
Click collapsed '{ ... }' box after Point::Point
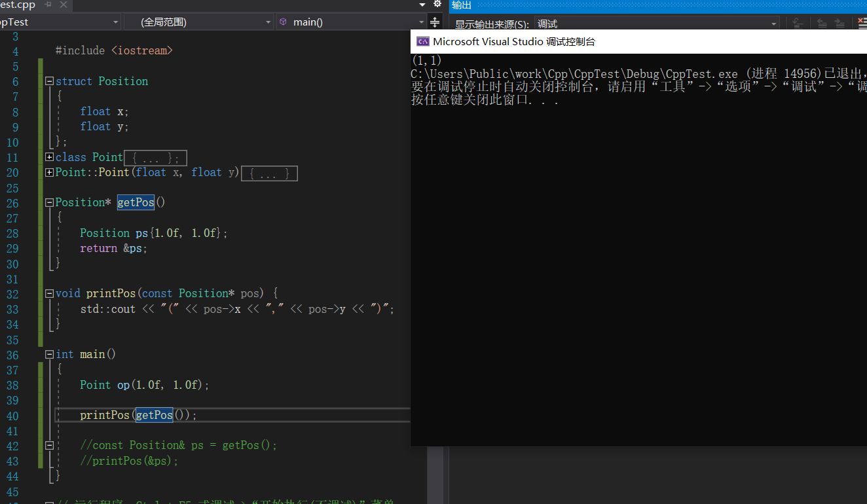click(x=269, y=173)
